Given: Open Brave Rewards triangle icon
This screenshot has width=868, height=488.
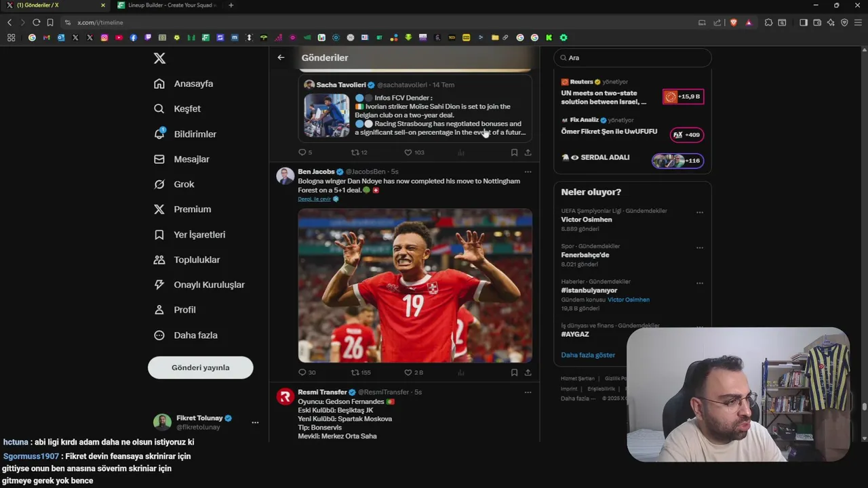Looking at the screenshot, I should [749, 22].
